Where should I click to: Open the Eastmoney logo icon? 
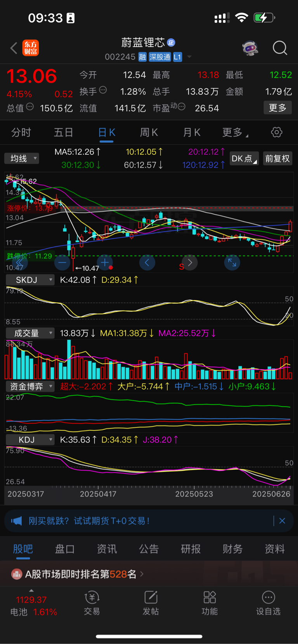click(31, 48)
